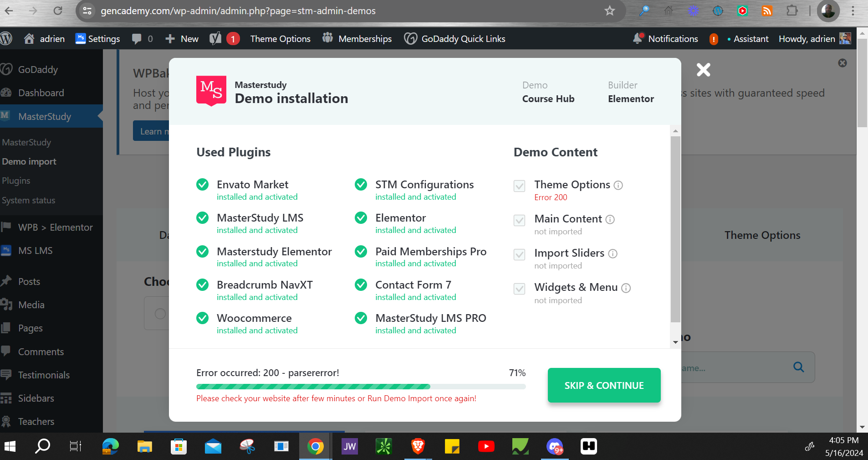Click the MasterStudy LMS PRO check icon

point(361,318)
